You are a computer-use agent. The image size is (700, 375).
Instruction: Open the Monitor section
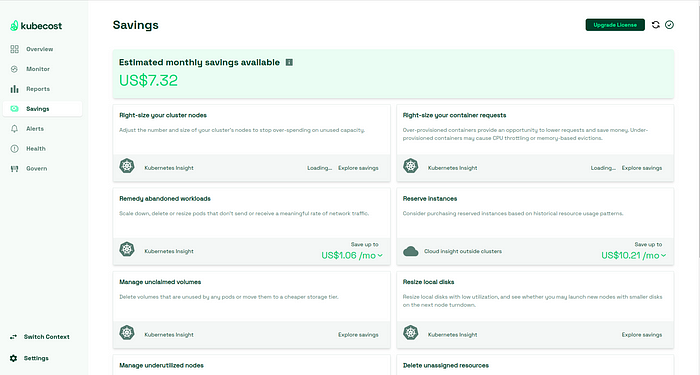pos(38,69)
